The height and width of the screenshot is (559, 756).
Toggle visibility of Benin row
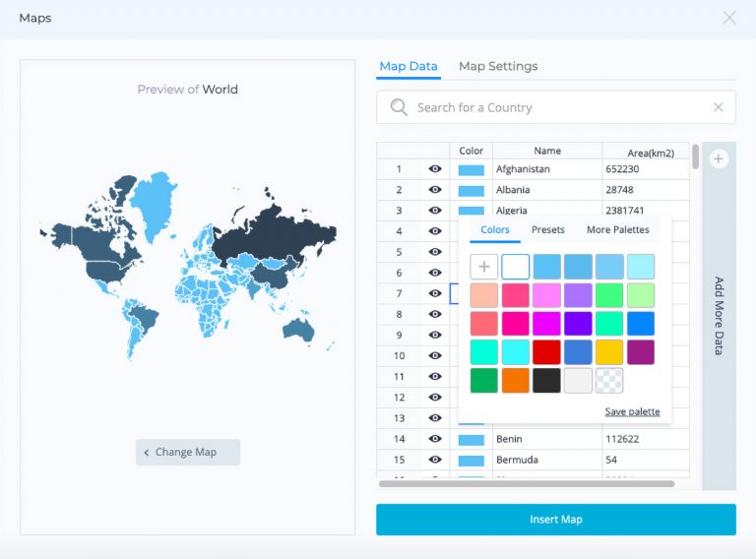click(x=435, y=439)
